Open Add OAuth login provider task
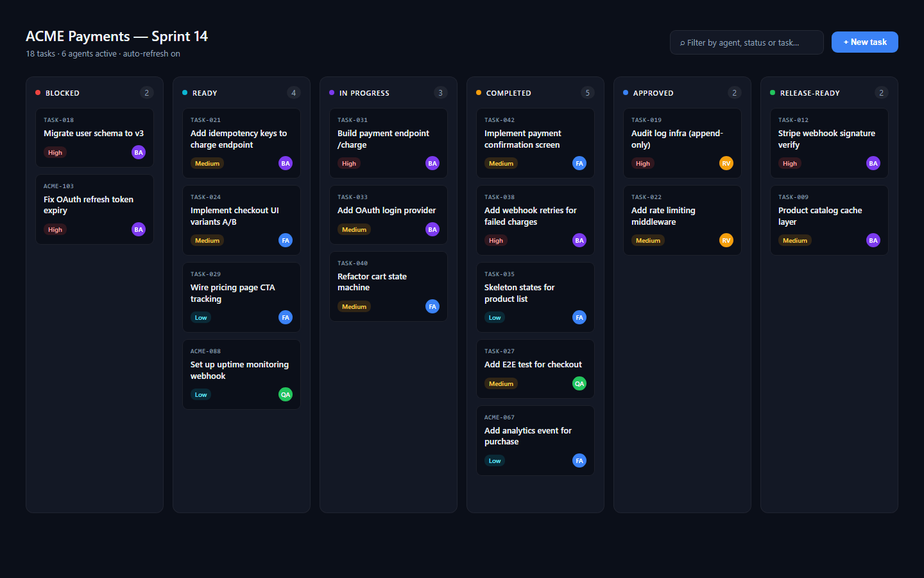 pyautogui.click(x=388, y=215)
